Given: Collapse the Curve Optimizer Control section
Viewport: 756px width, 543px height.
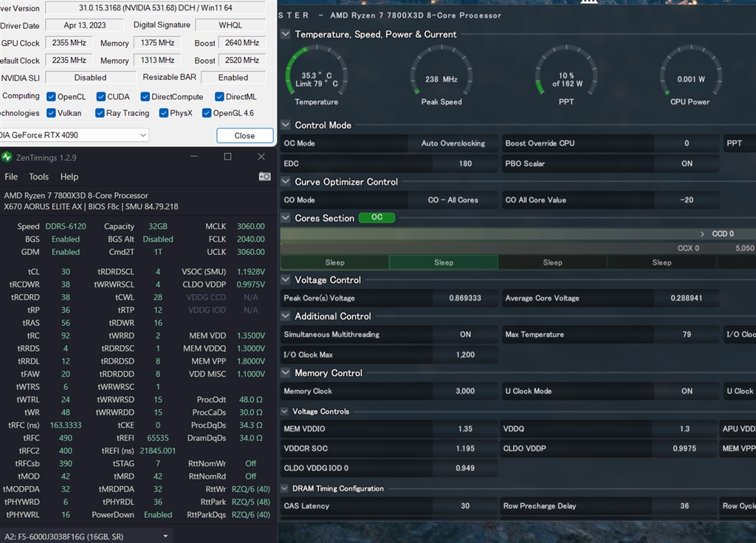Looking at the screenshot, I should (x=286, y=182).
